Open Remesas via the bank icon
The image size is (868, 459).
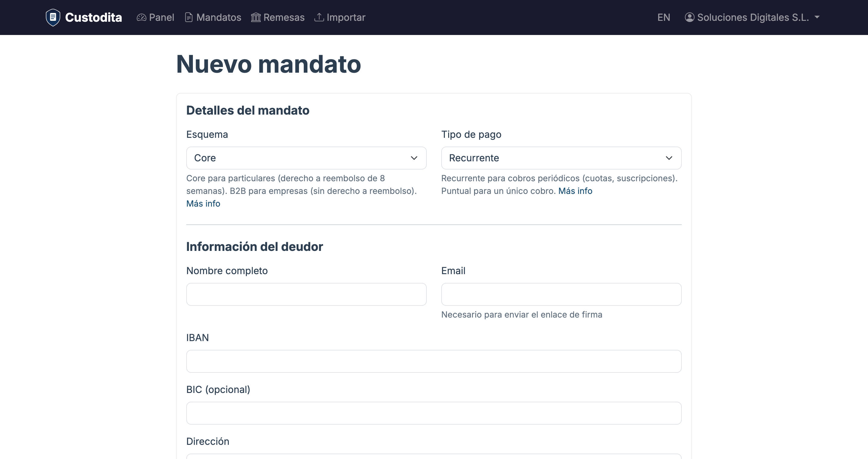click(256, 17)
